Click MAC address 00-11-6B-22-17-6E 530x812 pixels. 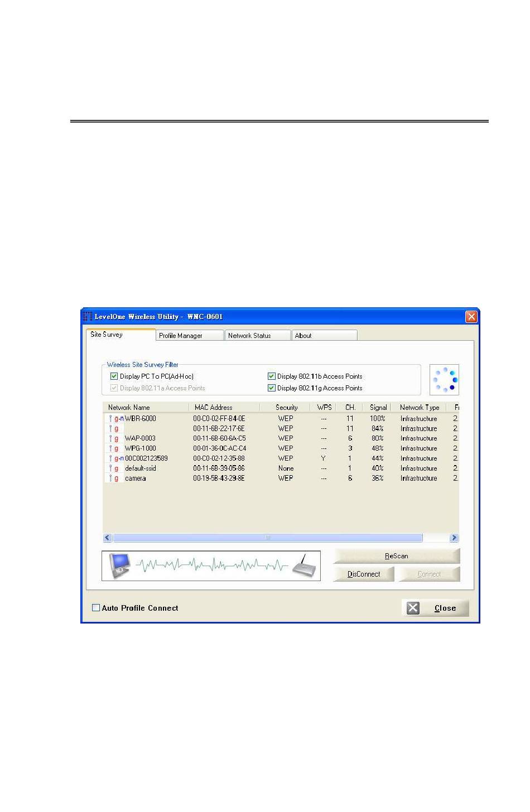tap(219, 429)
